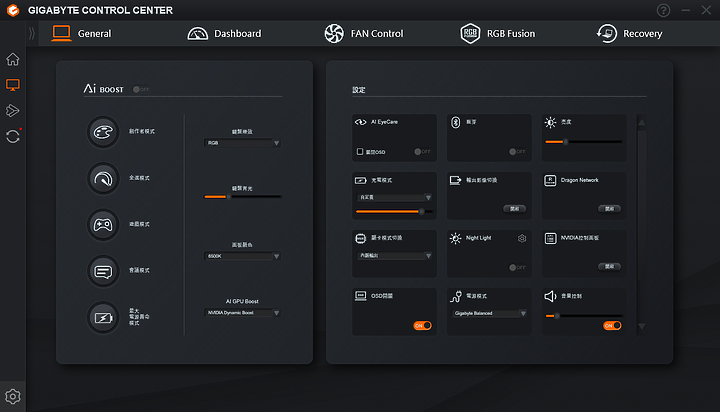Select the battery saving mode icon
Image resolution: width=720 pixels, height=412 pixels.
coord(103,318)
